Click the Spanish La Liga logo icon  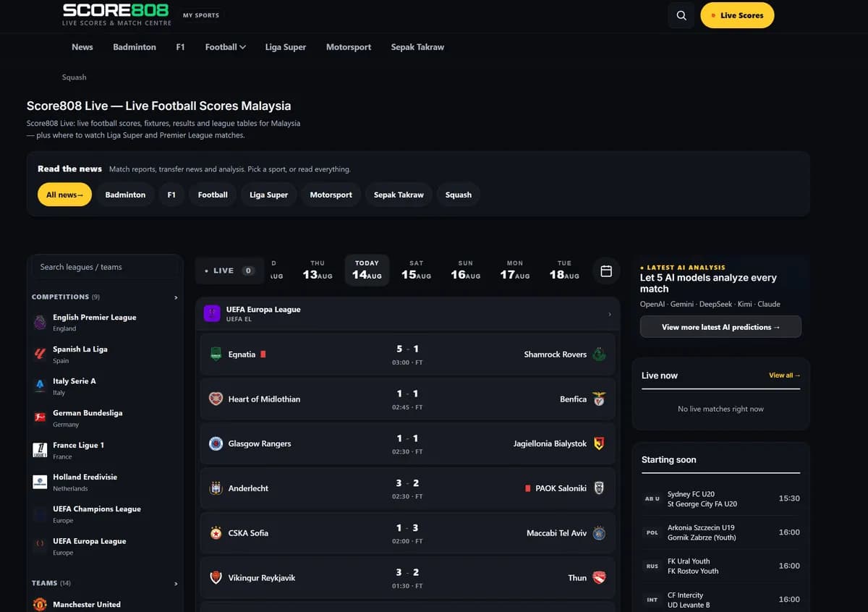[41, 354]
